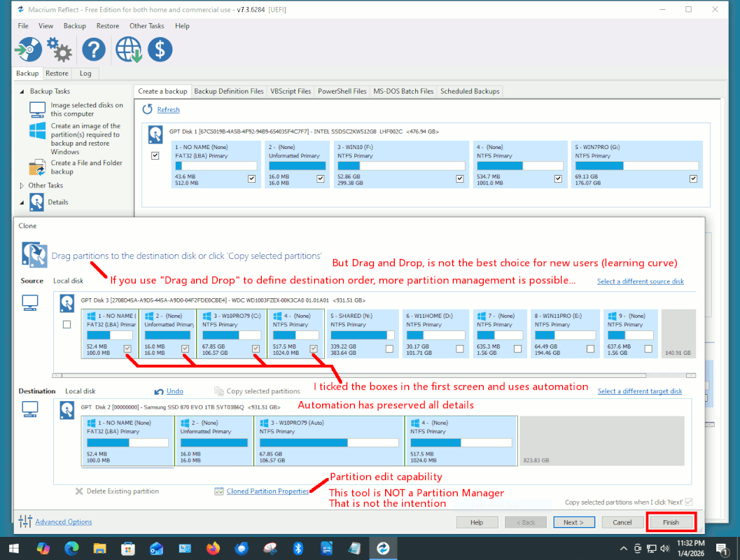Collapse the Backup Tasks tree section

tap(22, 91)
